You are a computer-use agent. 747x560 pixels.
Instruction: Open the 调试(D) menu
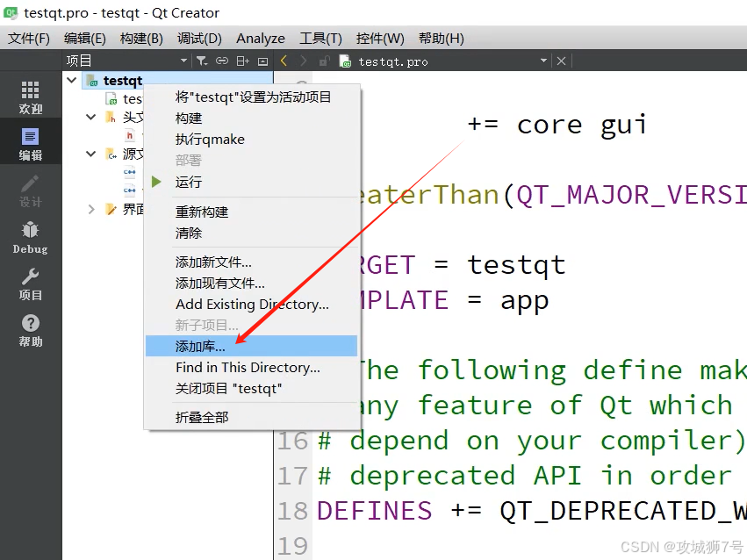[199, 38]
